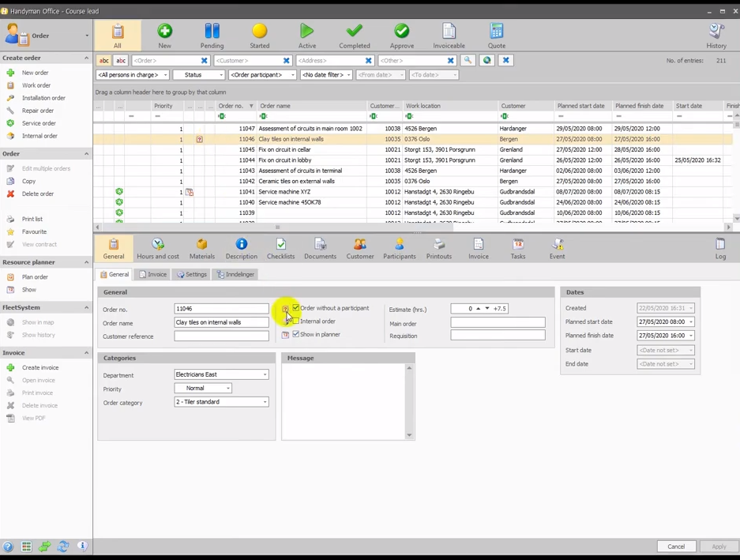Screen dimensions: 740x560
Task: Decrease Estimate hours with down arrow
Action: [487, 308]
